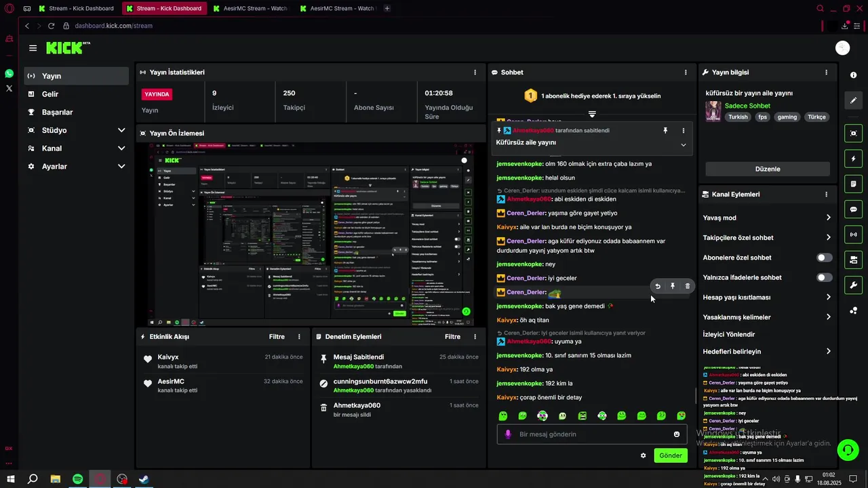Open options of the pinned message
The width and height of the screenshot is (868, 488).
(683, 130)
